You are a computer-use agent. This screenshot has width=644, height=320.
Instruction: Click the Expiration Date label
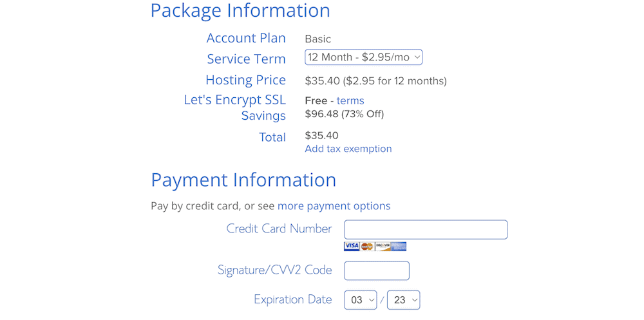(292, 299)
